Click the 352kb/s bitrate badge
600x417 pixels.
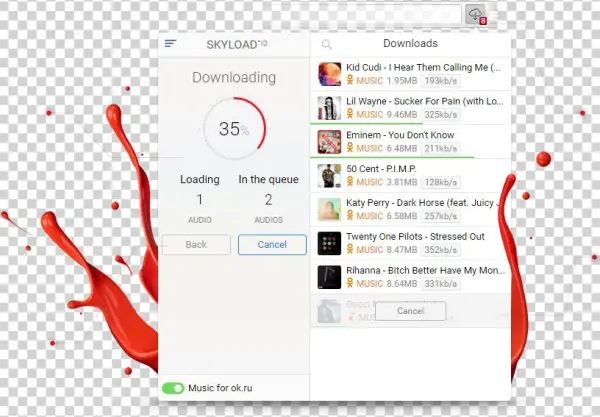click(440, 250)
